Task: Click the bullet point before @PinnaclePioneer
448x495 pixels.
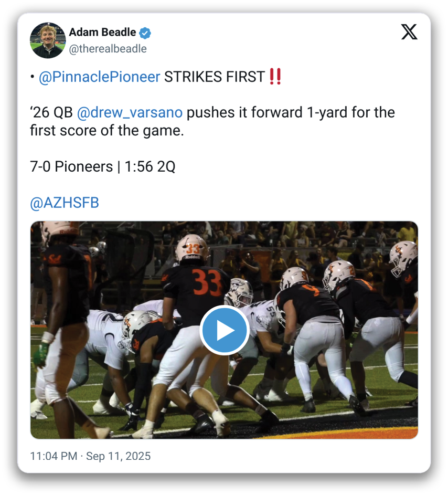Action: point(32,77)
